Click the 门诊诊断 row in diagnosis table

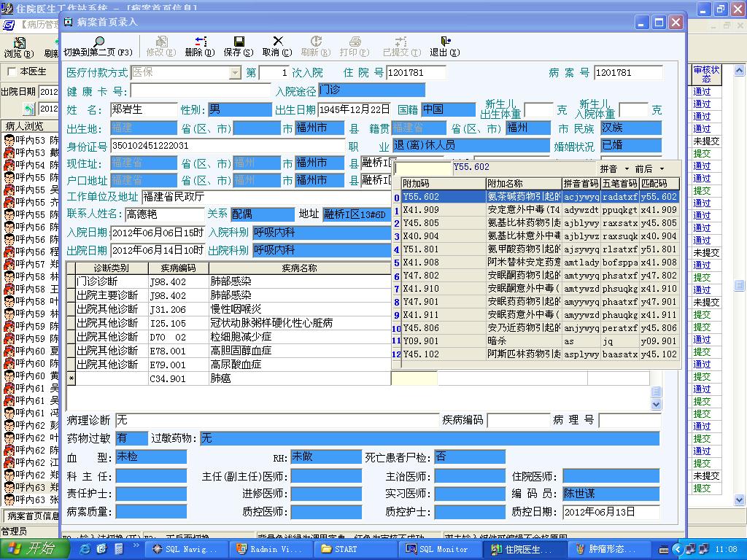(112, 282)
